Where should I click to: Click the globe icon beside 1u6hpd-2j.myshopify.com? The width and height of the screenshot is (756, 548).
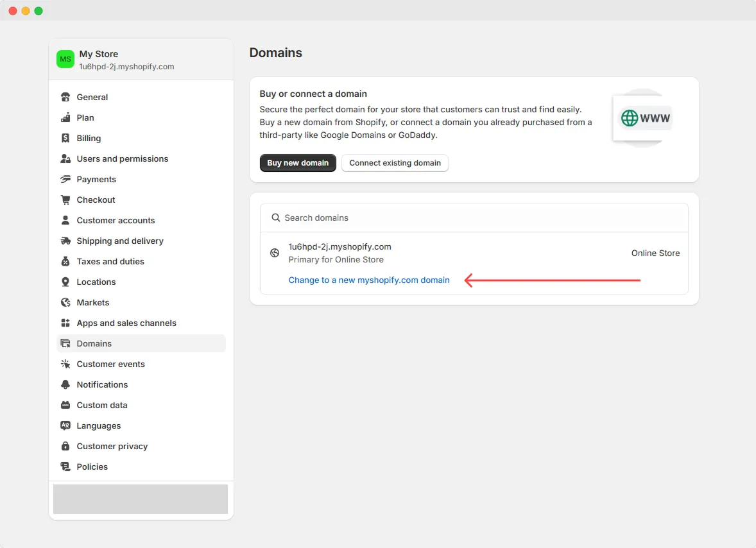(275, 253)
